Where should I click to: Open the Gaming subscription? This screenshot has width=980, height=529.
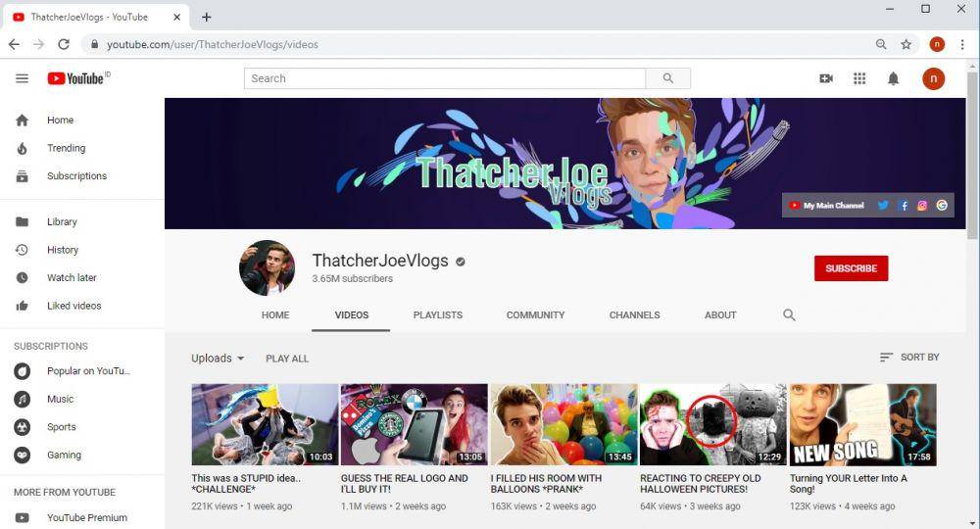(x=82, y=456)
